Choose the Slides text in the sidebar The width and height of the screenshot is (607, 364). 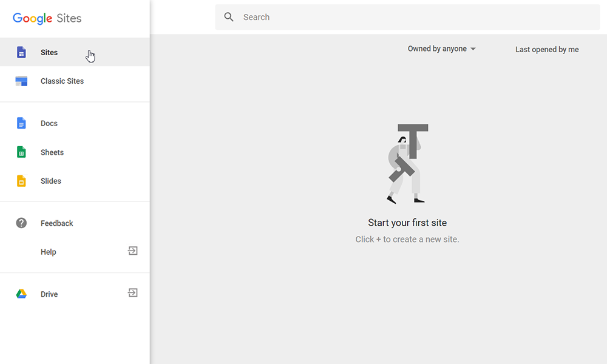tap(51, 181)
